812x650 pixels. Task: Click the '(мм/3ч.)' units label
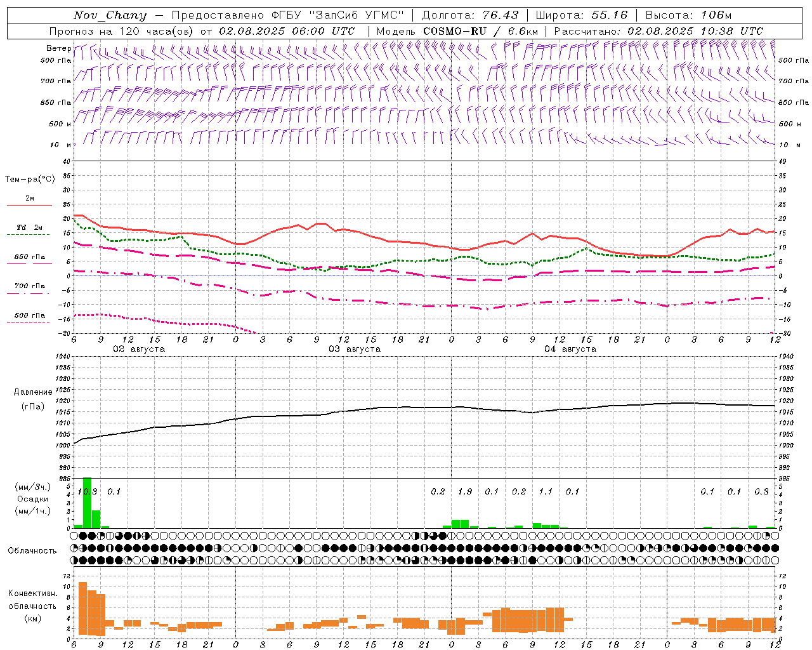click(x=33, y=487)
